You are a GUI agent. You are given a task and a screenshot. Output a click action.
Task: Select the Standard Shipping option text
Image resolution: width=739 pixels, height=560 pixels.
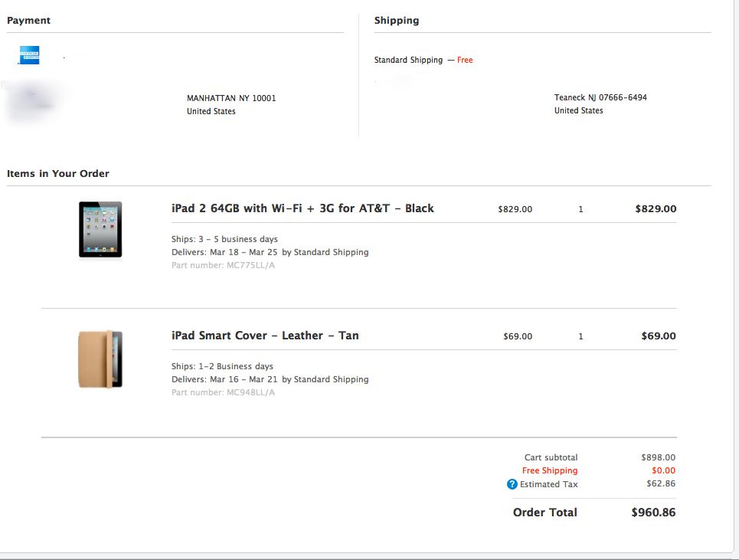point(408,61)
